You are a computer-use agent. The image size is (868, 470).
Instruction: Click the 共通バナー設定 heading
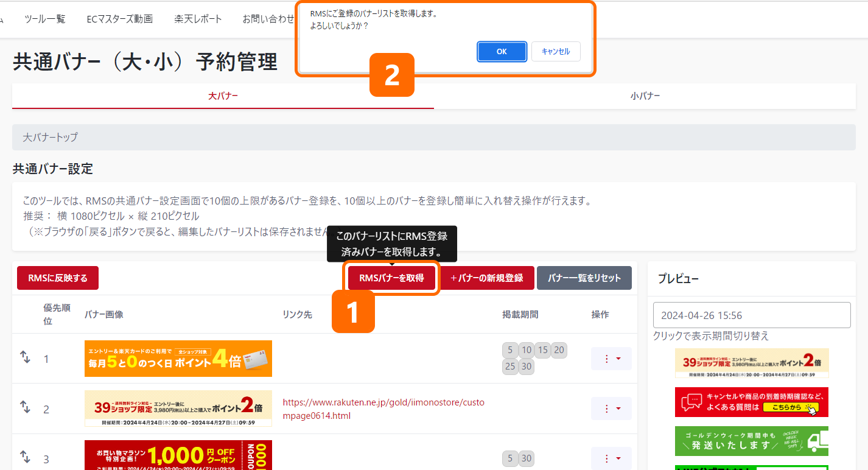pyautogui.click(x=53, y=169)
